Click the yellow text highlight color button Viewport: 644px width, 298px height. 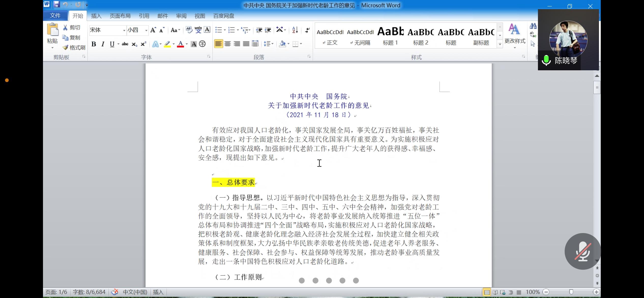167,44
